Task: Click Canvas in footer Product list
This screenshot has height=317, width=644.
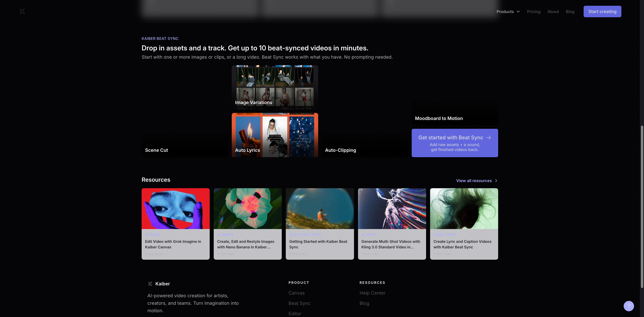Action: click(x=297, y=293)
